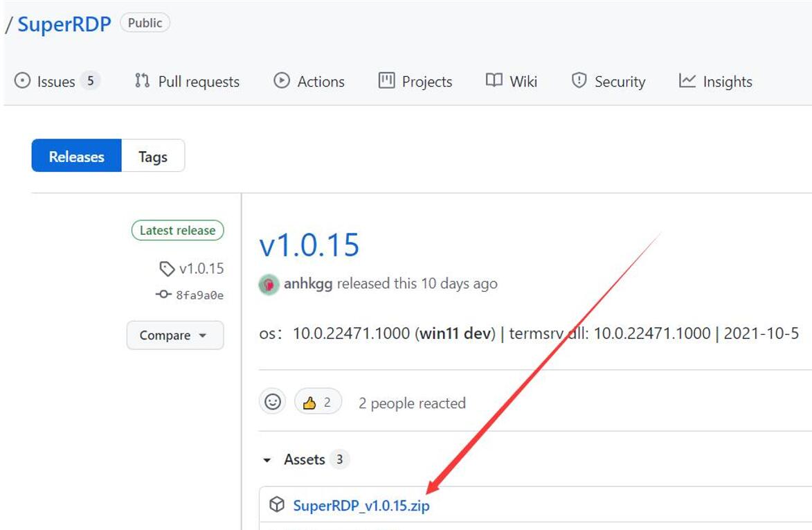The image size is (812, 530).
Task: Download SuperRDP_v1.0.15.zip
Action: (361, 505)
